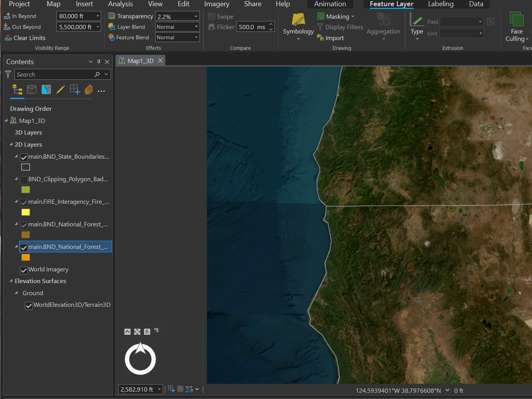Click the List By Labeling tag icon
The image size is (532, 399).
pos(88,89)
